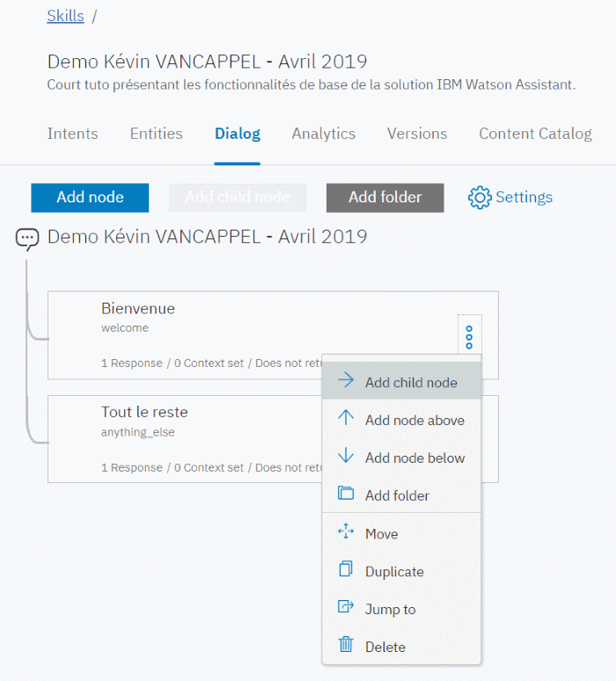Click the grey Add folder button
Viewport: 616px width, 681px height.
385,198
